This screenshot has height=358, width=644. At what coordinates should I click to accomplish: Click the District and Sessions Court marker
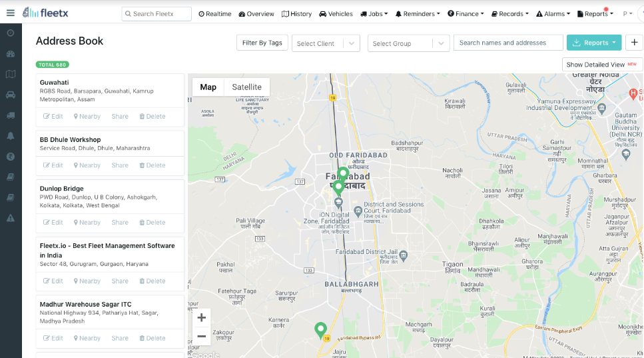tap(358, 211)
